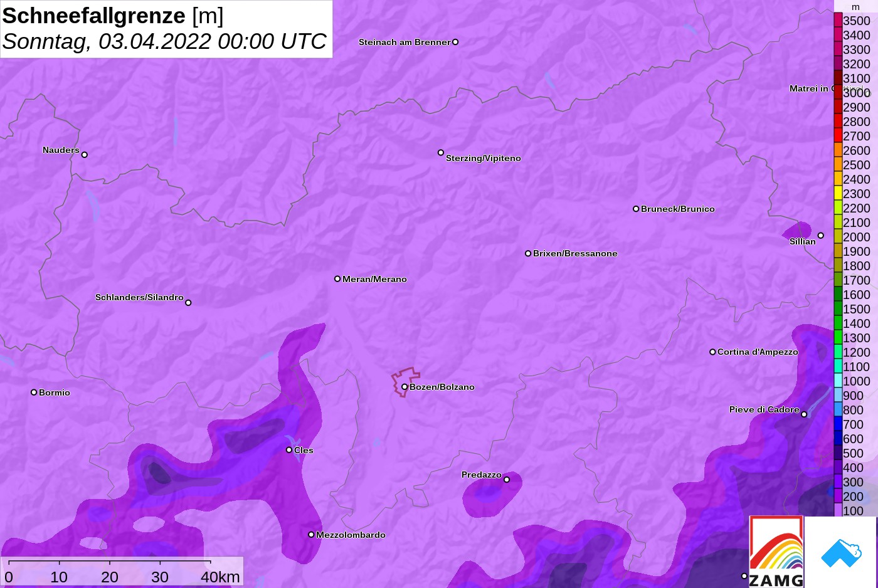The image size is (878, 588).
Task: Select the cyan legend swatch for 1000
Action: 838,381
